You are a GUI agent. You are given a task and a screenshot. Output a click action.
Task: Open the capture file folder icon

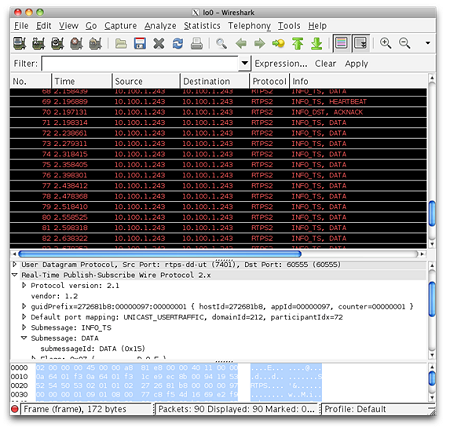pos(121,43)
